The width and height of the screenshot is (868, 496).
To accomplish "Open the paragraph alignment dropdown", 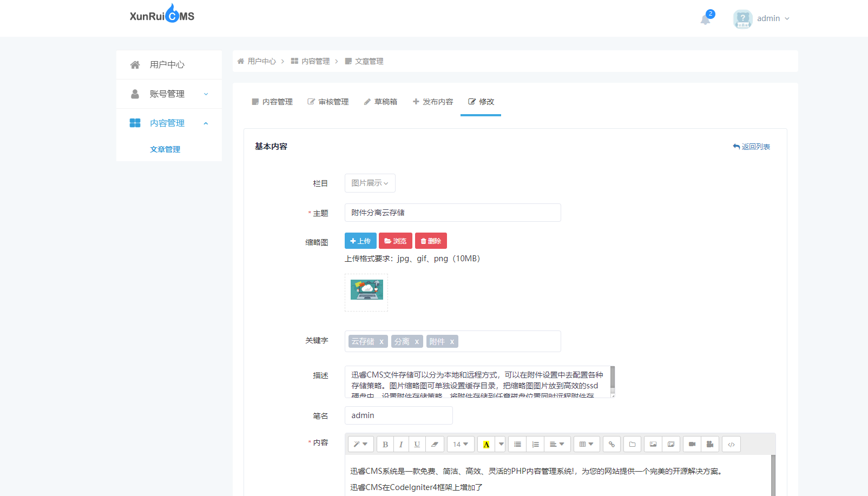I will (557, 444).
